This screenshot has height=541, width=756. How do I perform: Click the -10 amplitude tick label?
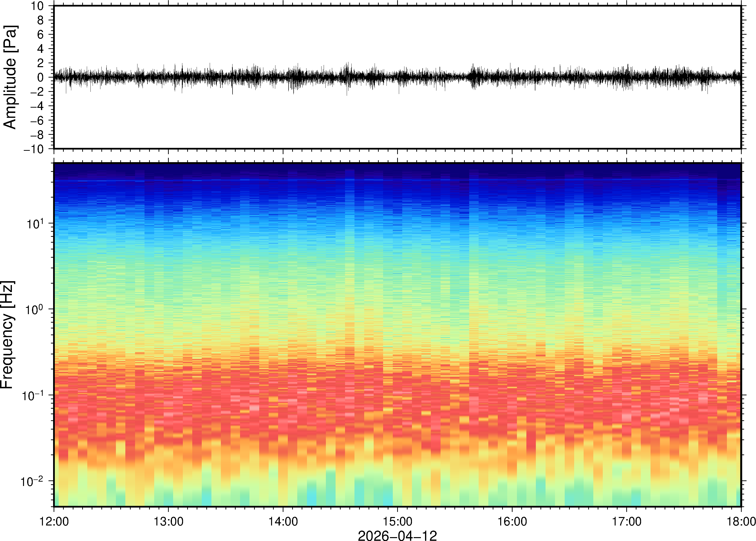[x=33, y=149]
